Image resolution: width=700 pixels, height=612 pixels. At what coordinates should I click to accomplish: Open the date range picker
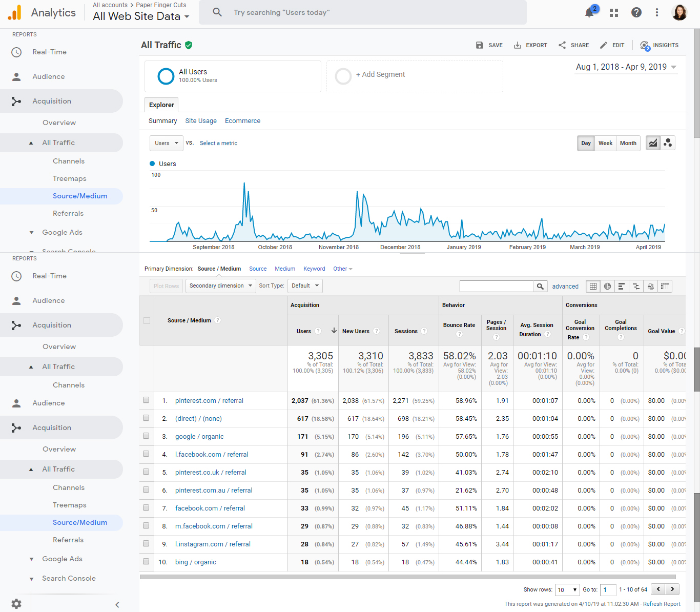(626, 67)
